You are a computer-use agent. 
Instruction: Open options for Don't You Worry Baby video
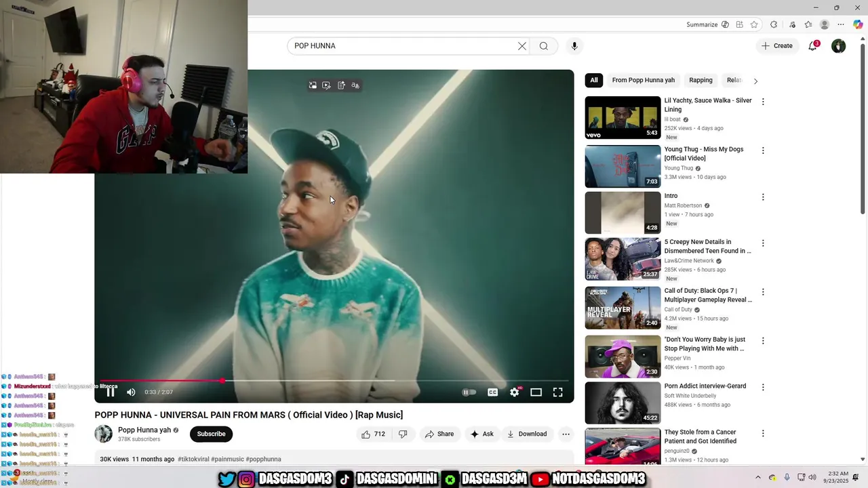click(763, 341)
